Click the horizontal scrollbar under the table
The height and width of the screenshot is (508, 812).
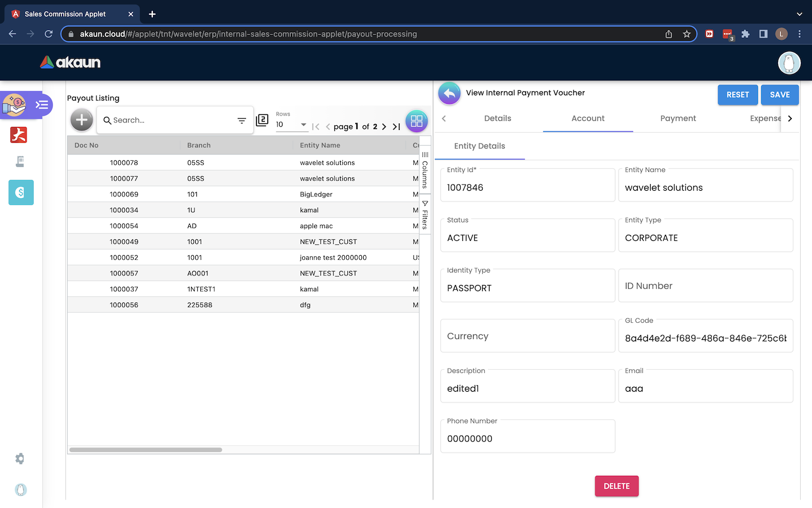(145, 450)
